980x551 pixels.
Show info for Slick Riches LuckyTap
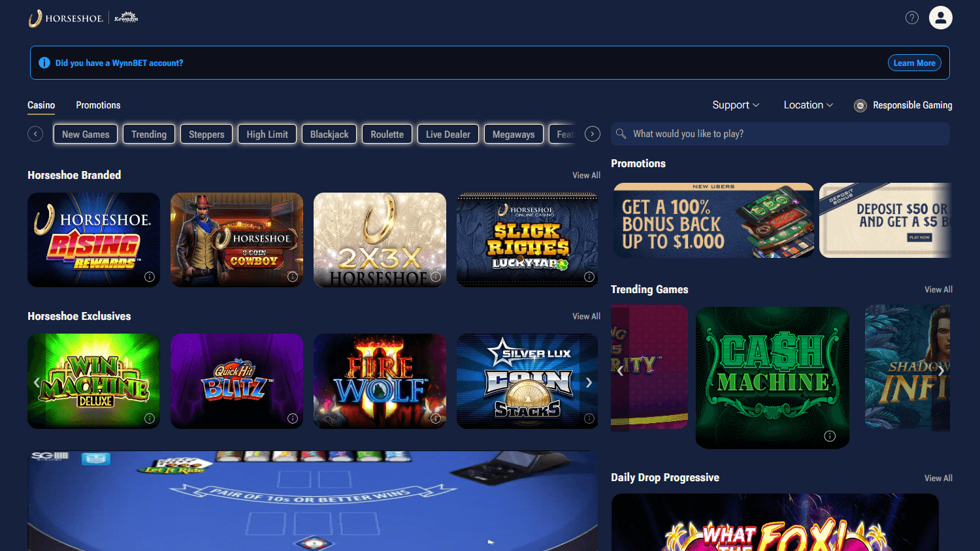[x=589, y=277]
